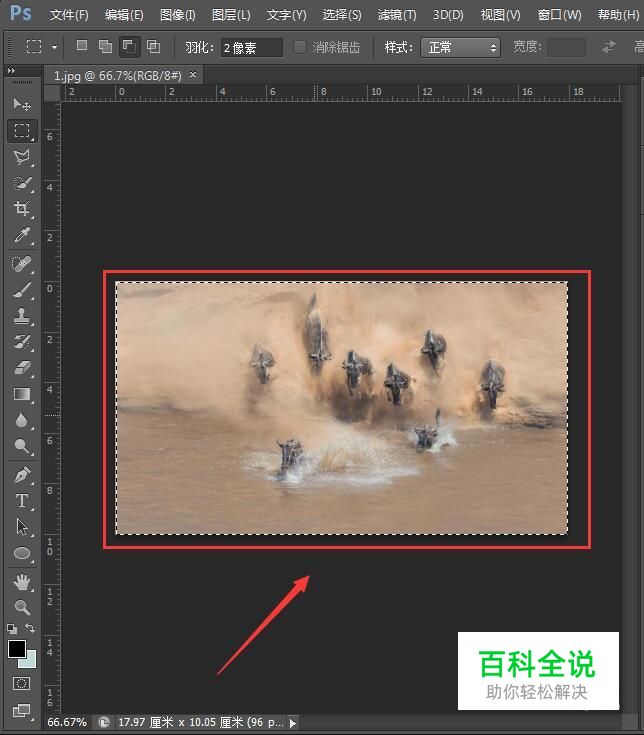
Task: Select the Polygonal Lasso tool
Action: click(22, 157)
